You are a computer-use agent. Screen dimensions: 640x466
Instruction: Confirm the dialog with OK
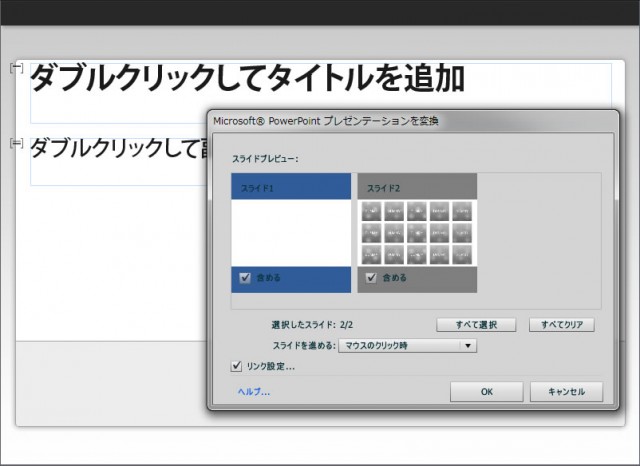coord(487,392)
